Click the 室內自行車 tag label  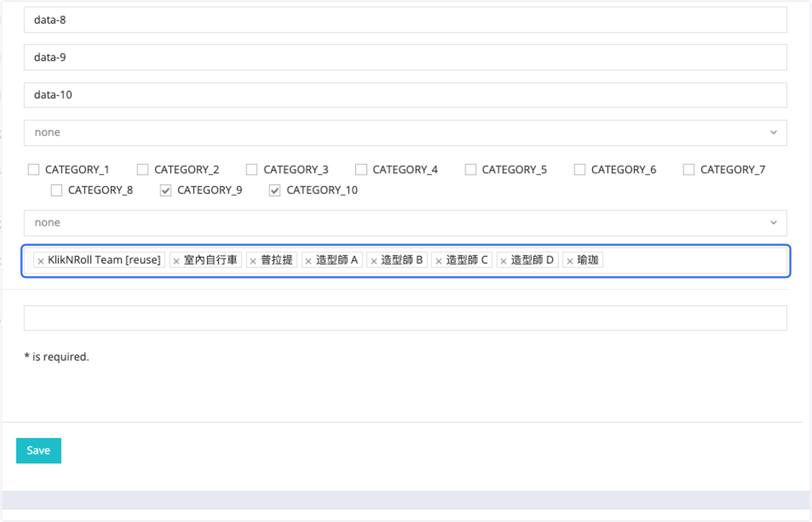click(211, 260)
